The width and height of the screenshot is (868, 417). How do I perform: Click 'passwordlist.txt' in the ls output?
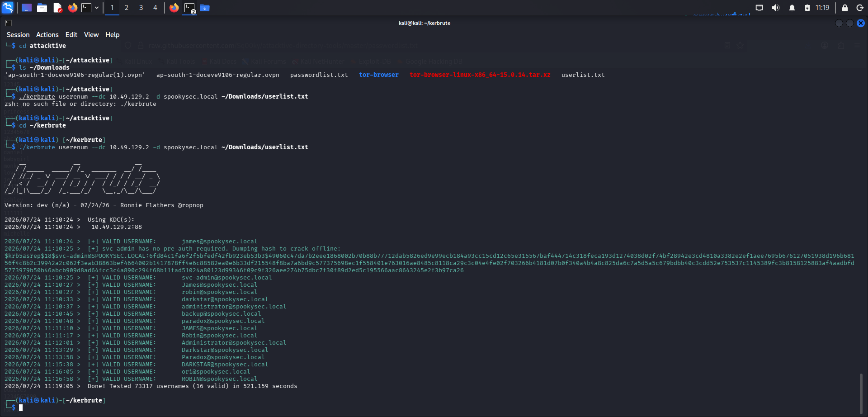pyautogui.click(x=319, y=75)
